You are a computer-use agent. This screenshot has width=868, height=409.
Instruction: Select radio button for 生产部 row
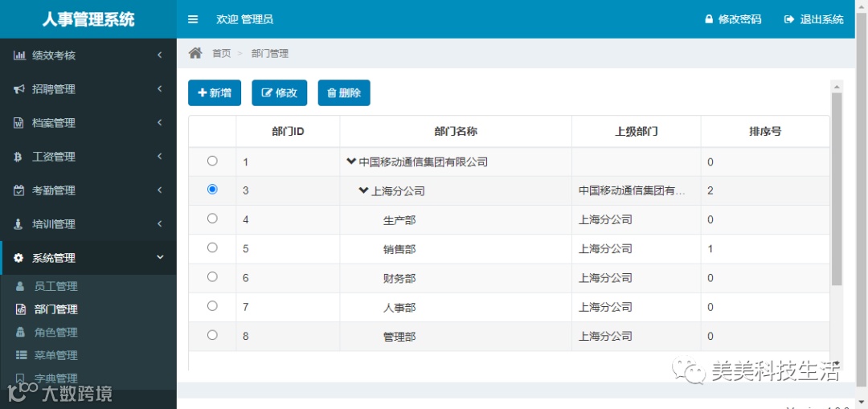212,219
